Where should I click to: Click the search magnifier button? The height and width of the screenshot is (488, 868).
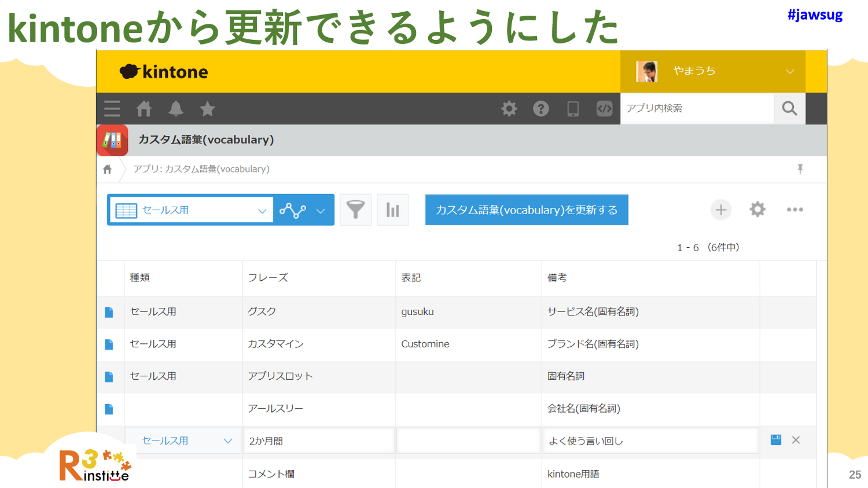(789, 108)
